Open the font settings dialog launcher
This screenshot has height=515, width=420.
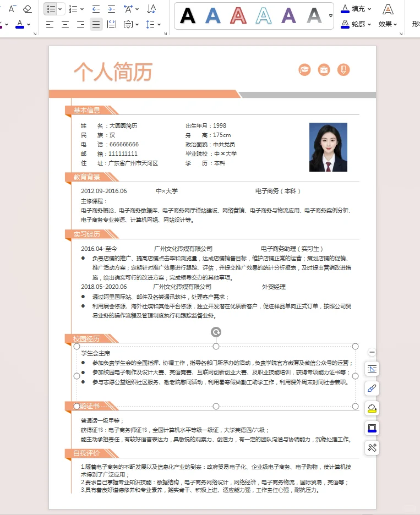[x=35, y=34]
